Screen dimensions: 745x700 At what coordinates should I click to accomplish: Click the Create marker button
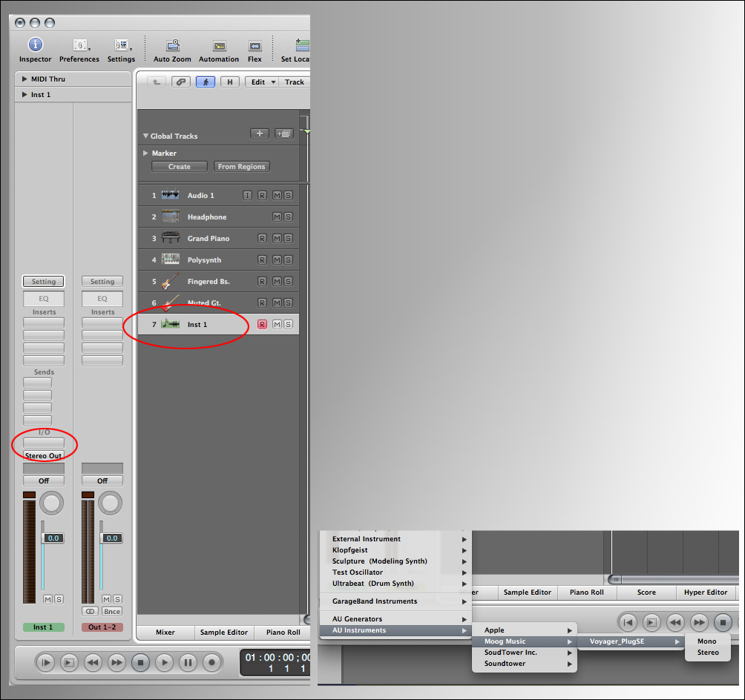tap(180, 167)
